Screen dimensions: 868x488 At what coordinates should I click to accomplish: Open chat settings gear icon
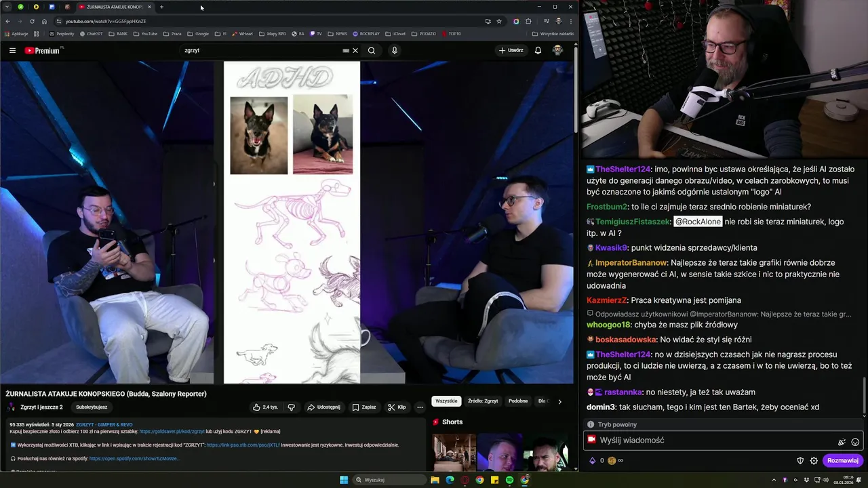[x=814, y=461]
